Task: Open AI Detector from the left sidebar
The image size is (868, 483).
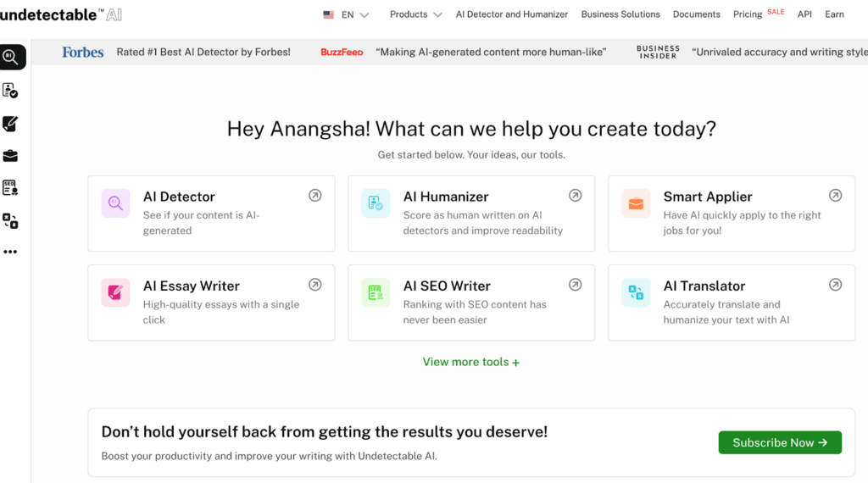Action: pyautogui.click(x=11, y=57)
